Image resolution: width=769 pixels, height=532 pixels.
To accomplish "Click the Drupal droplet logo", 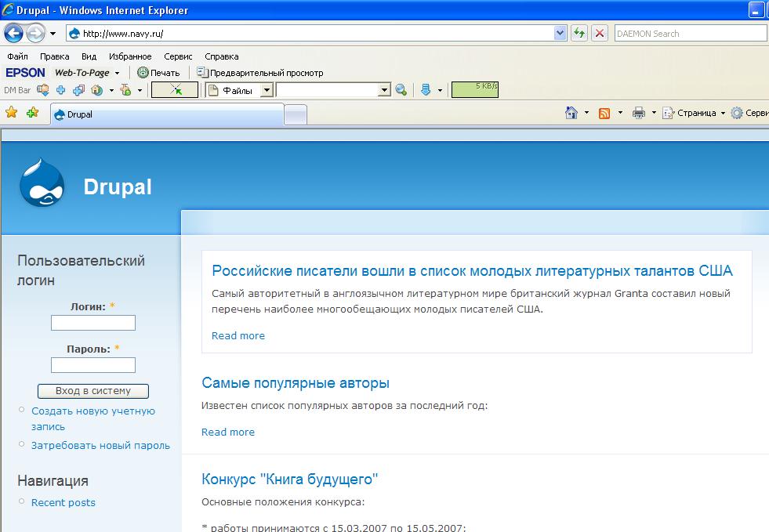I will pyautogui.click(x=42, y=183).
